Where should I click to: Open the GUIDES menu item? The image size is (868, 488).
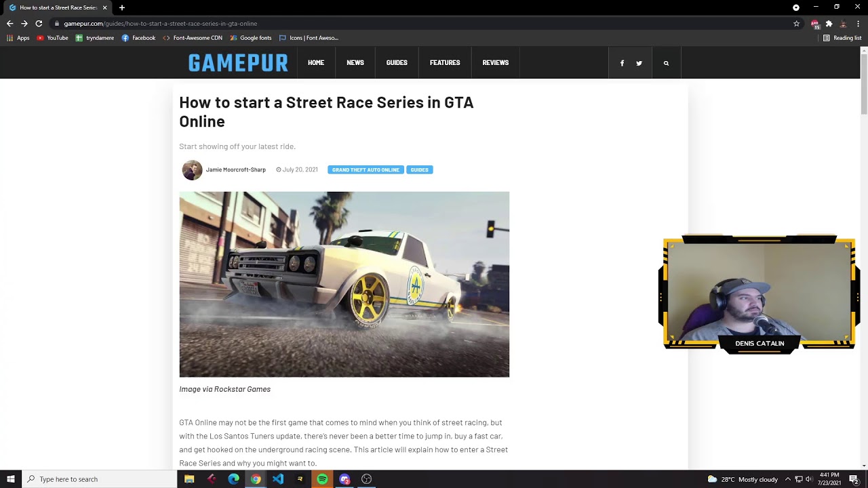click(397, 62)
